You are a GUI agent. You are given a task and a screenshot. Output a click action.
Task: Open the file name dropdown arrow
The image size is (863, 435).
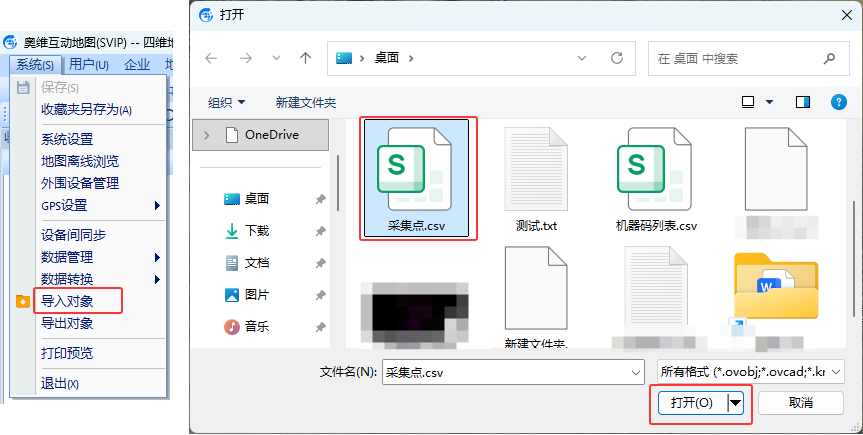(636, 373)
